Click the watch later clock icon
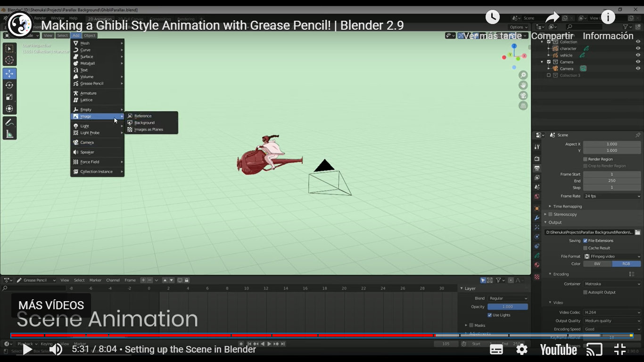The width and height of the screenshot is (644, 362). [x=493, y=17]
